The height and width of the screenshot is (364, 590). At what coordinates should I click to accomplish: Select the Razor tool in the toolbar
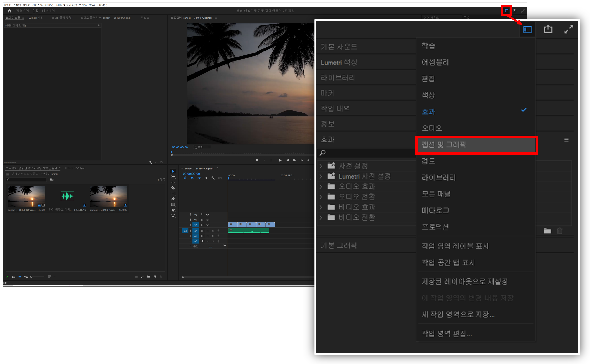tap(173, 188)
